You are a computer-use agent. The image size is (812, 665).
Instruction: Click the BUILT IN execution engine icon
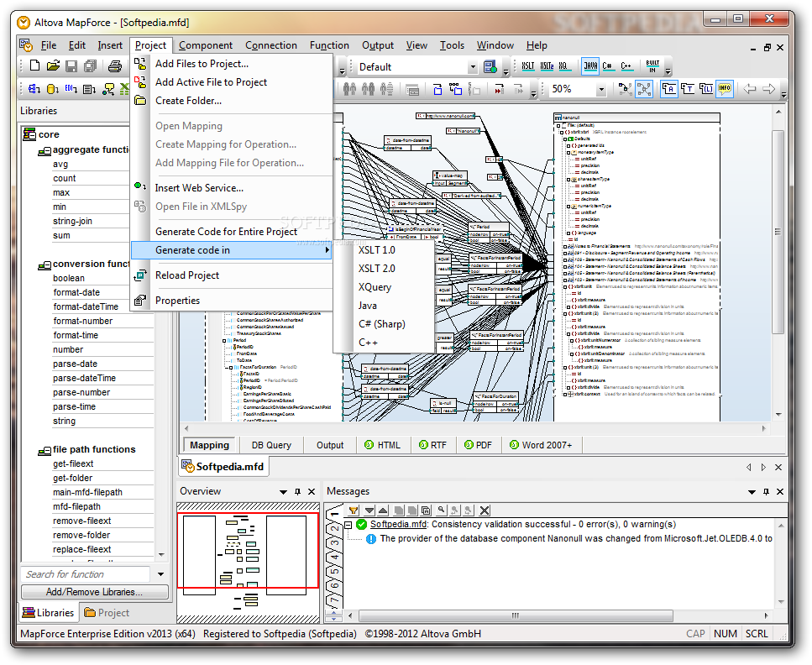[x=652, y=65]
